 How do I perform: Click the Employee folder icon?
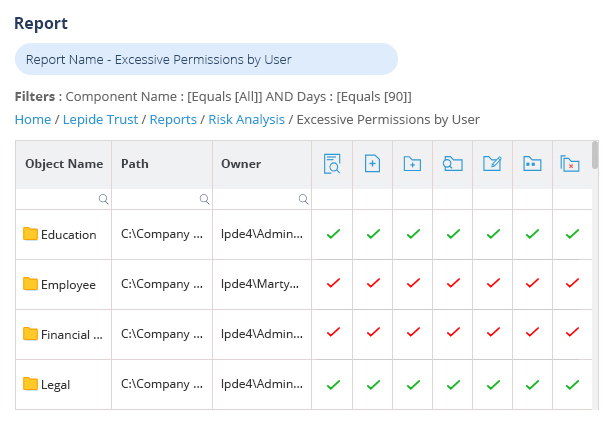click(30, 284)
